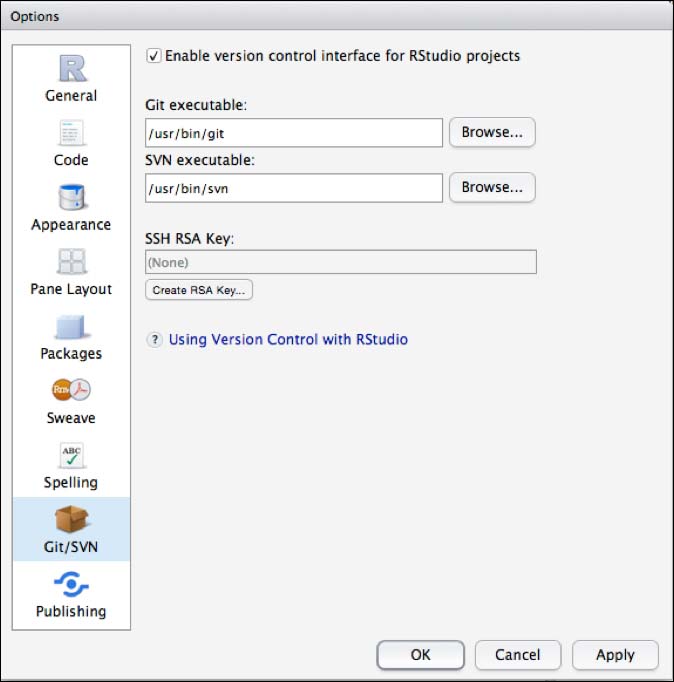Switch to Spelling tab label
Viewport: 674px width, 682px height.
[71, 482]
